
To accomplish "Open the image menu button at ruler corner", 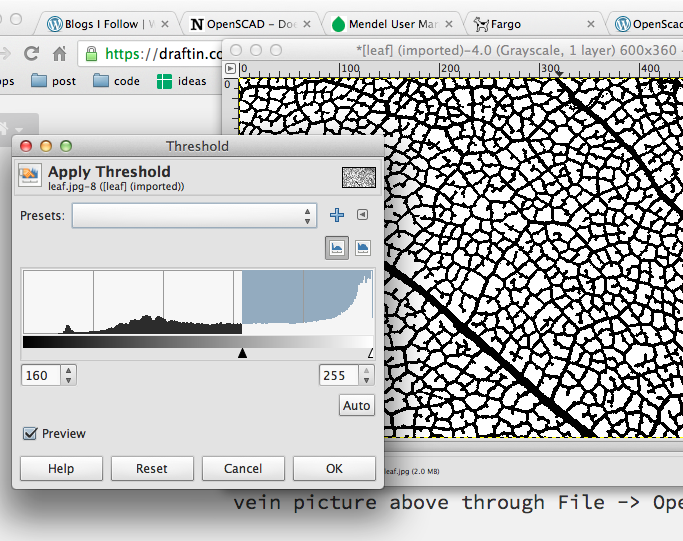I will (x=231, y=69).
